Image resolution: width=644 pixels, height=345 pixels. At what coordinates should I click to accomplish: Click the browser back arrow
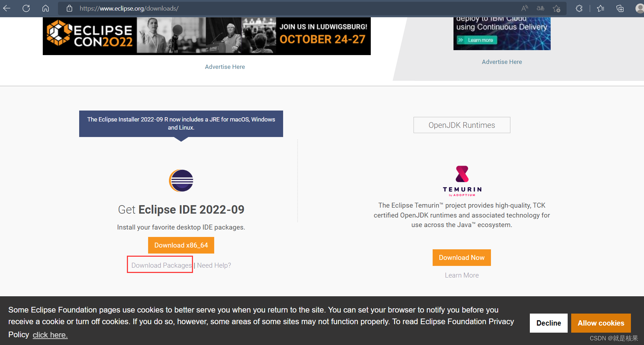(x=7, y=8)
